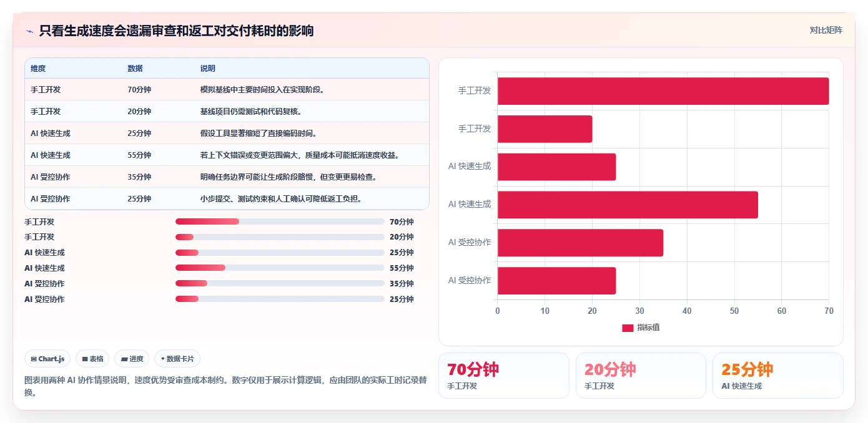Click the longest chart bar reaching 70

(x=663, y=91)
